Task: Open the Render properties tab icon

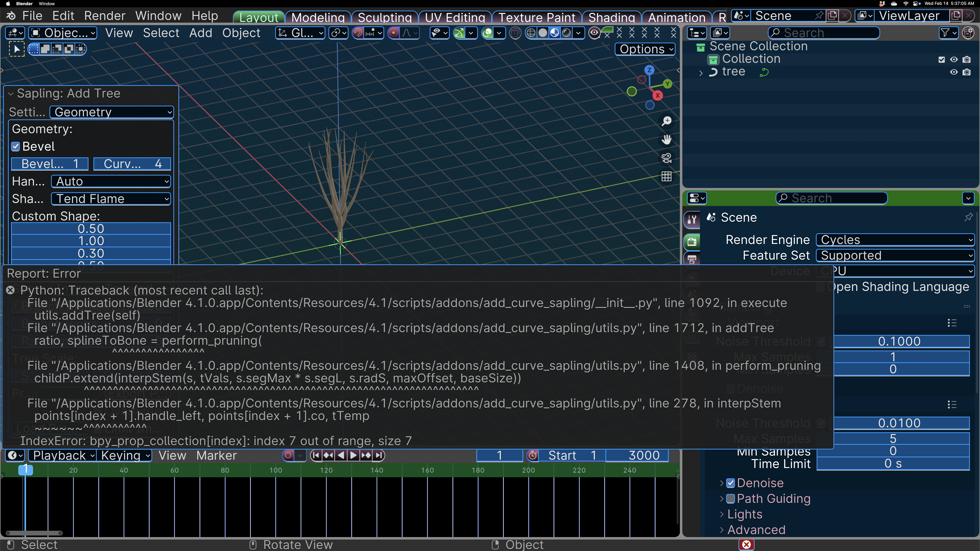Action: click(x=692, y=242)
